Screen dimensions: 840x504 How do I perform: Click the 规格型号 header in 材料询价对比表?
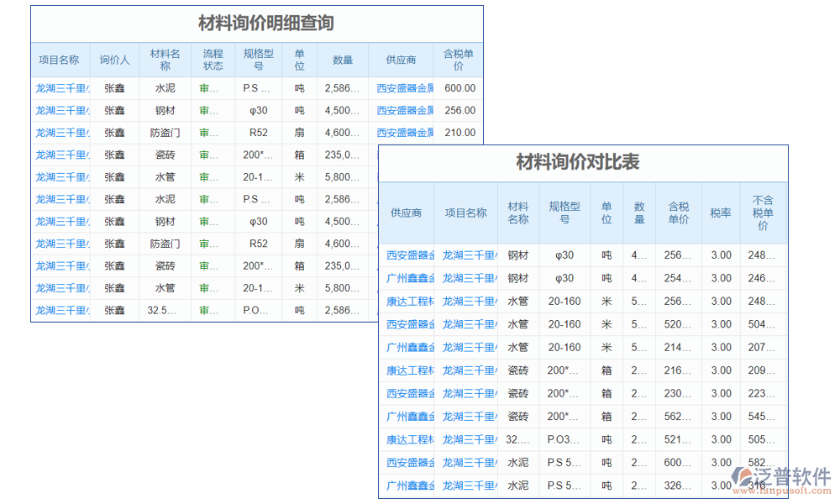click(x=564, y=213)
